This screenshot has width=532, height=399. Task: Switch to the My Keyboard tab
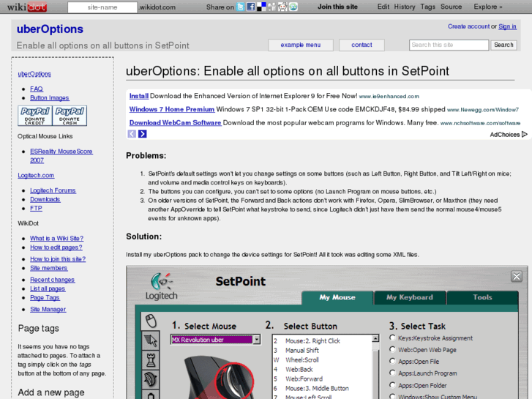[x=409, y=297]
